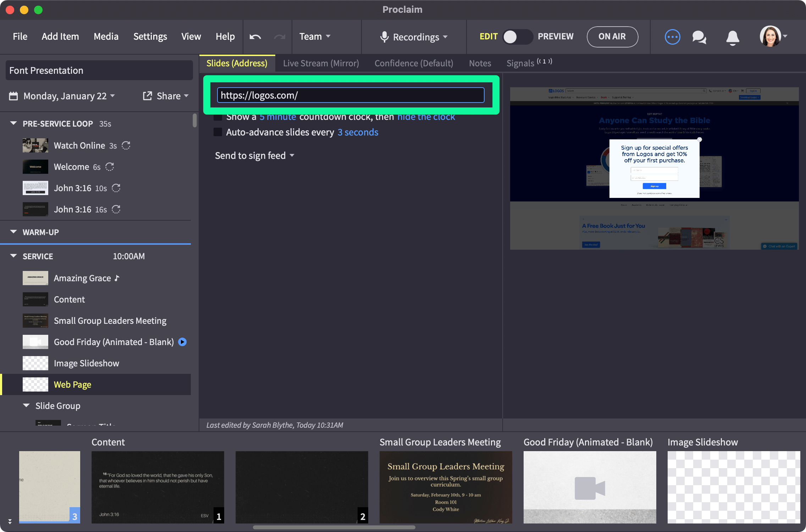This screenshot has width=806, height=532.
Task: Select the Web Page service item
Action: click(x=96, y=384)
